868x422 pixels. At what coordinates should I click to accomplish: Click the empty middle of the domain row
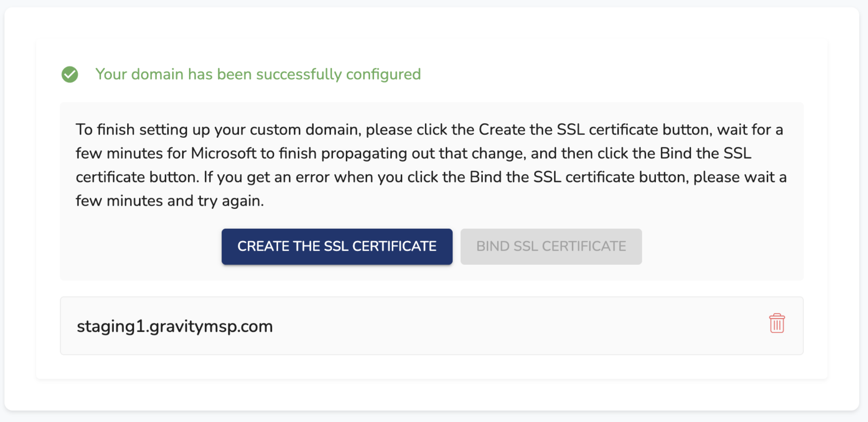point(497,326)
